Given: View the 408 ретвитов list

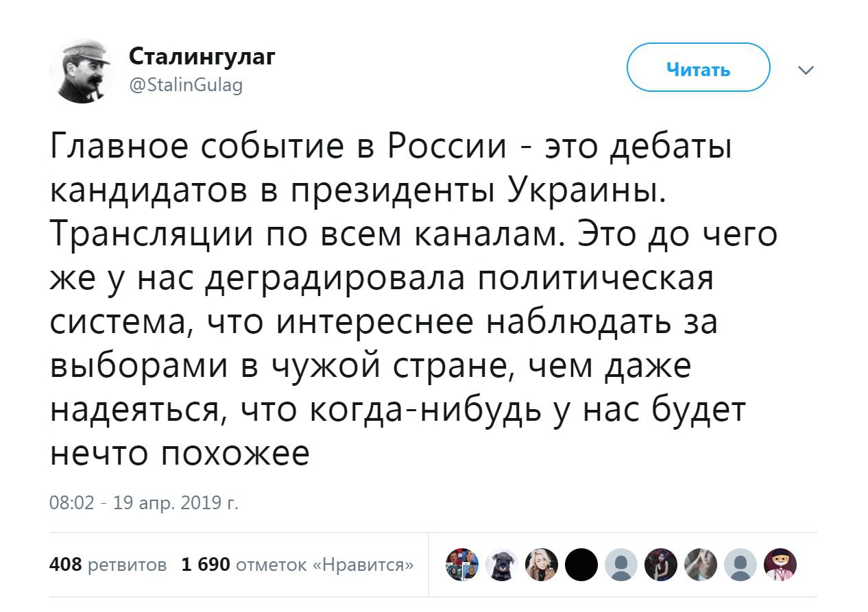Looking at the screenshot, I should pyautogui.click(x=108, y=565).
